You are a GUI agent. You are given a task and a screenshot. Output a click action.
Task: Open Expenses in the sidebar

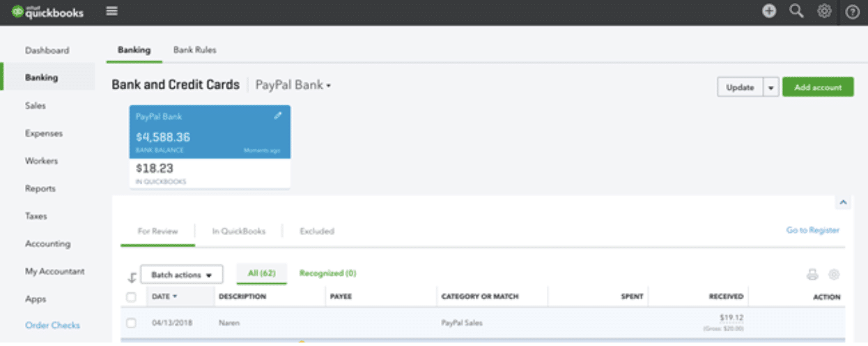pos(43,133)
